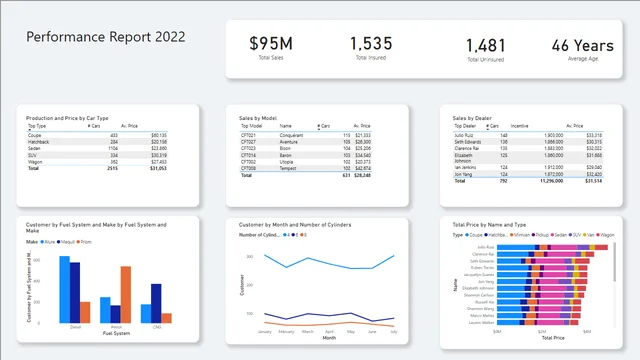Select the dark blue Mequil bar for CNG

click(x=156, y=303)
